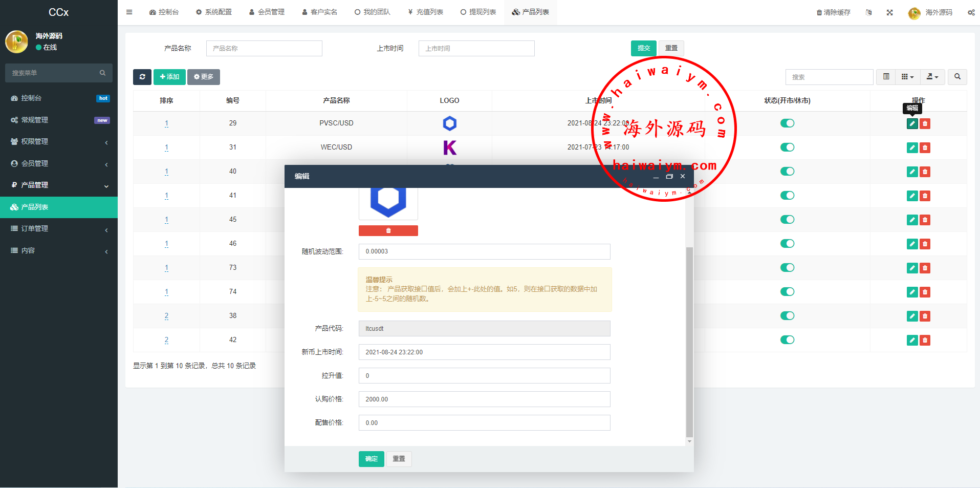Open the 充值列表 tab in top navigation
The image size is (980, 488).
(x=425, y=12)
